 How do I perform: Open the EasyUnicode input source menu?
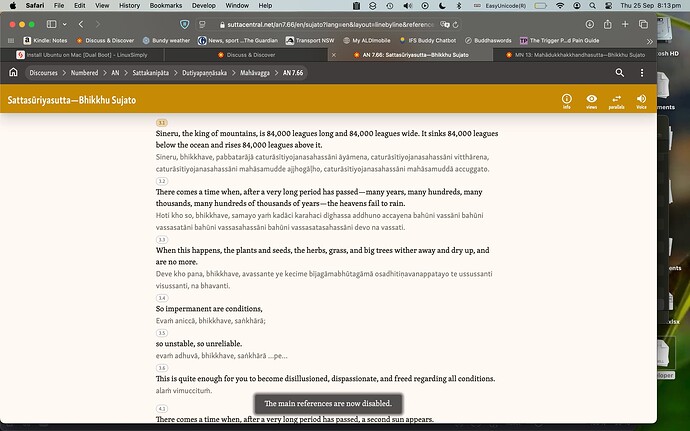click(x=505, y=5)
